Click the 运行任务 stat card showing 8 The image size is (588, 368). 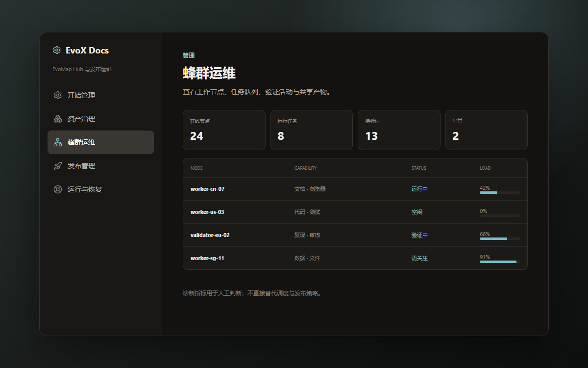312,130
